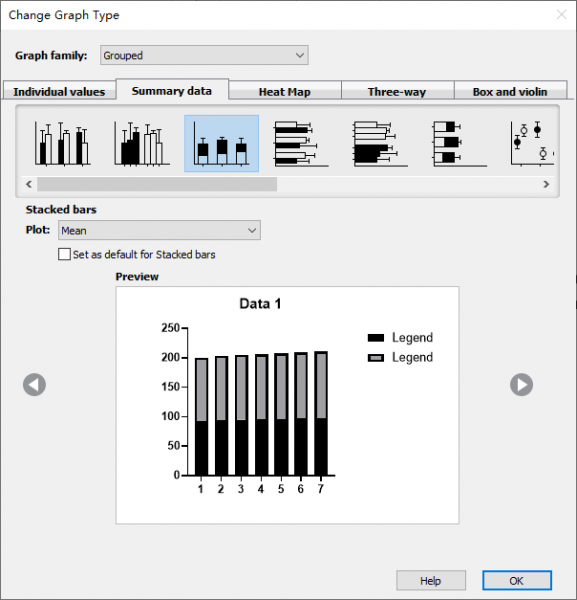The height and width of the screenshot is (600, 577).
Task: Select the horizontal stacked bars thumbnail
Action: [460, 143]
